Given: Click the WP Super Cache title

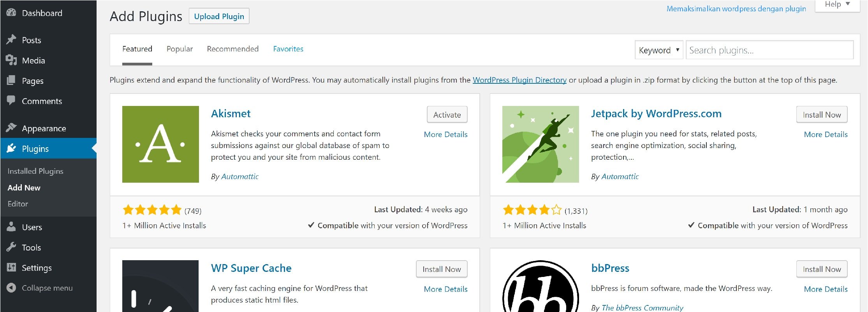Looking at the screenshot, I should coord(251,268).
